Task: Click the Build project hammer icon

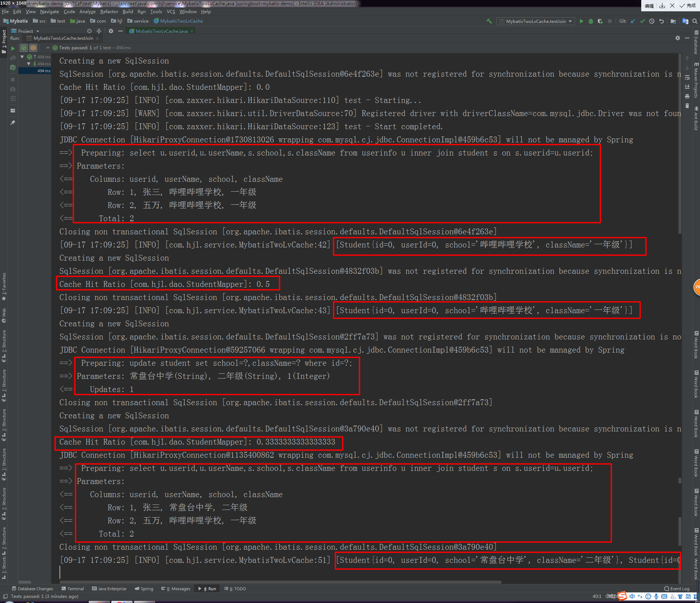Action: tap(489, 21)
